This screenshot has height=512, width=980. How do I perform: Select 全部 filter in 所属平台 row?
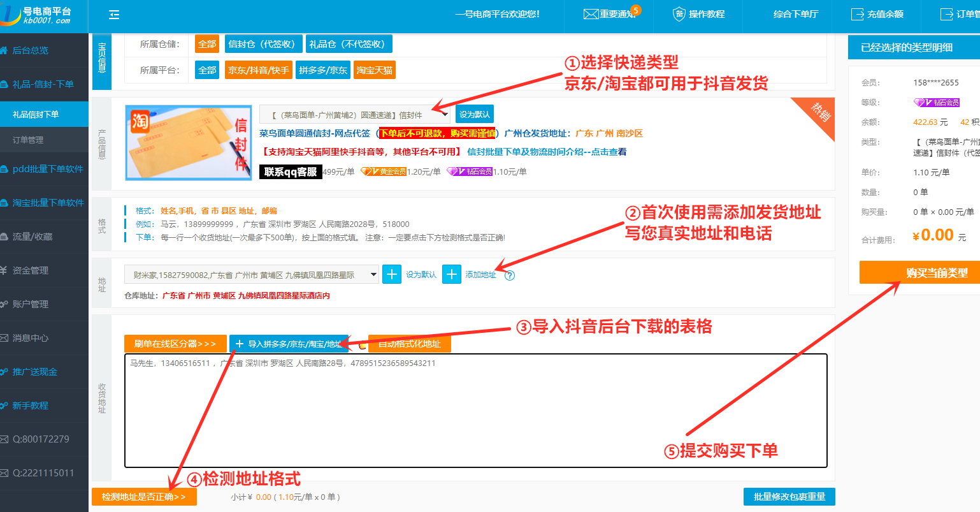click(x=207, y=70)
